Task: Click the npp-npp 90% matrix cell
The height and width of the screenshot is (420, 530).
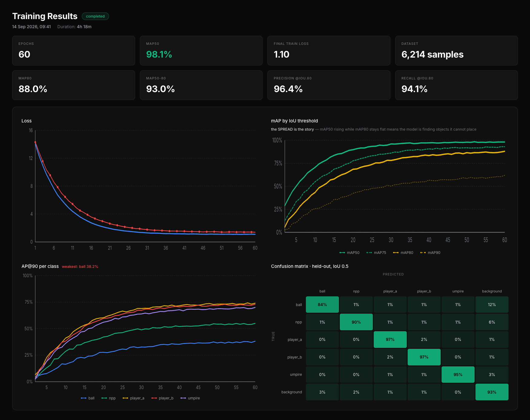Action: click(356, 322)
